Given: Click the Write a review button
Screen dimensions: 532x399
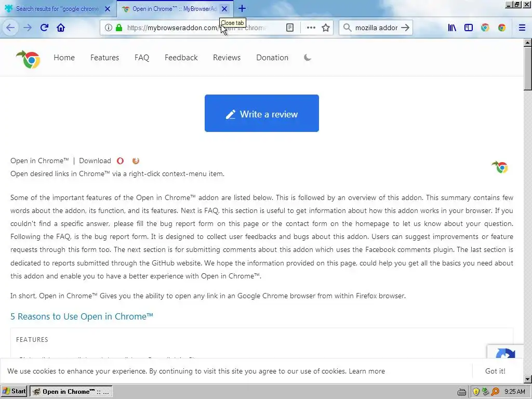Looking at the screenshot, I should (262, 113).
